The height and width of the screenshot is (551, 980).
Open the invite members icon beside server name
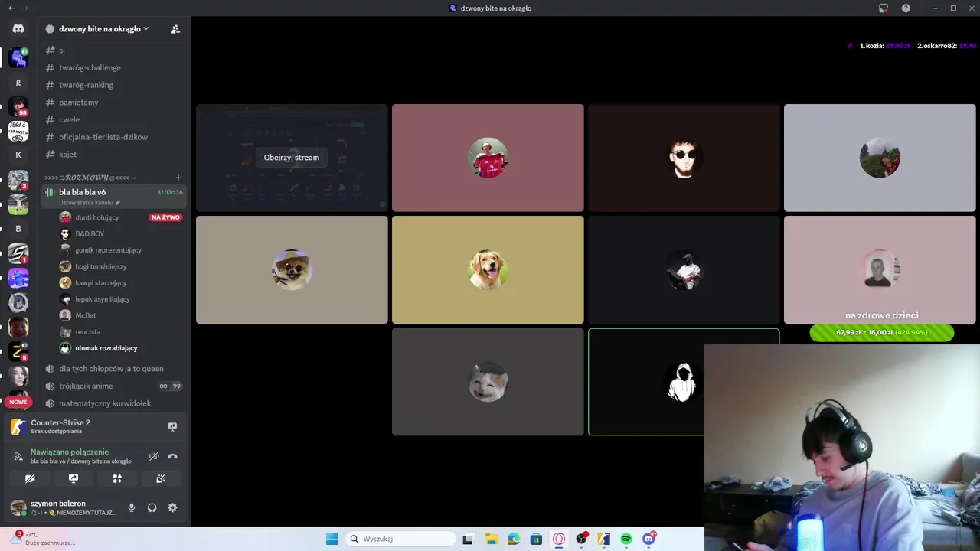175,29
